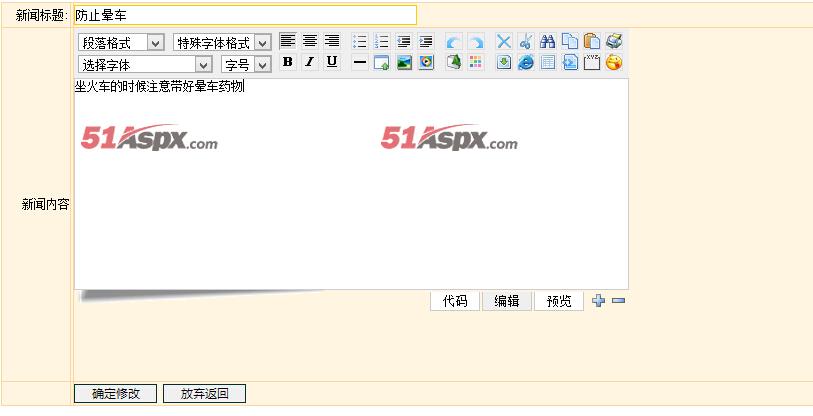The width and height of the screenshot is (813, 416).
Task: Open find with binoculars icon
Action: 548,41
